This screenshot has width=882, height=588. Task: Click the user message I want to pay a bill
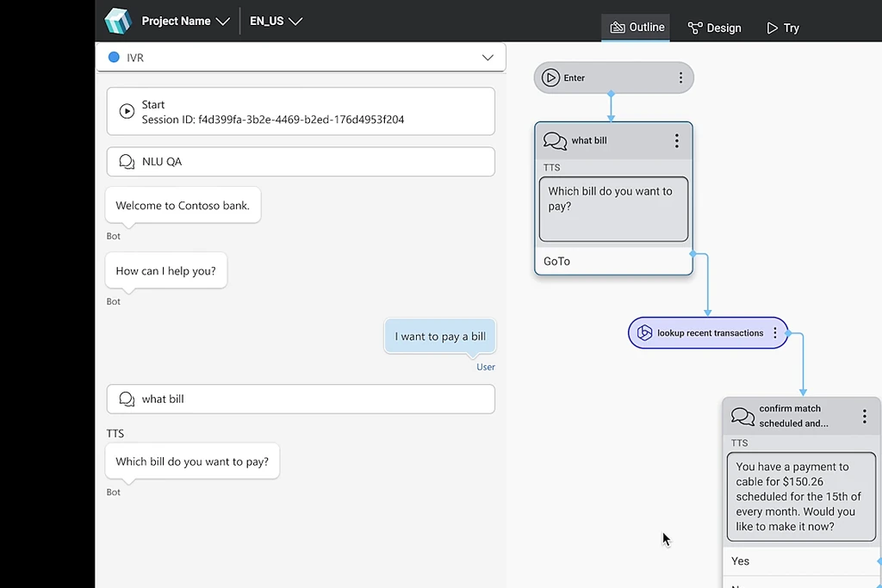point(440,336)
